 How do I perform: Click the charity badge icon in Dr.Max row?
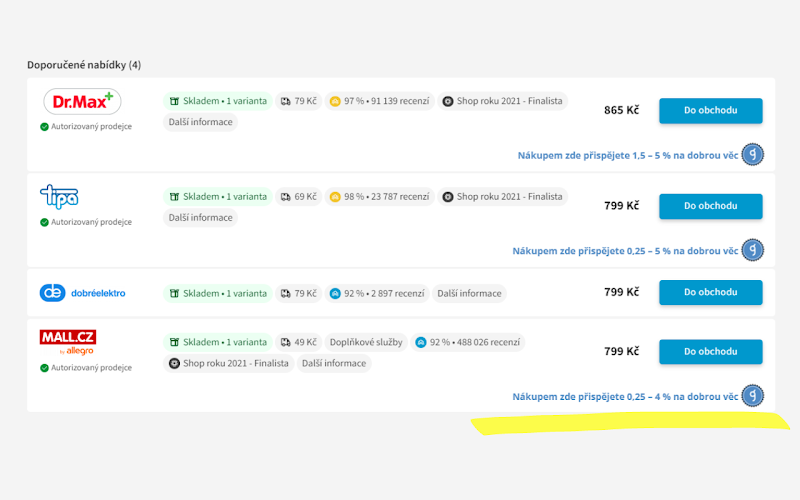coord(753,155)
